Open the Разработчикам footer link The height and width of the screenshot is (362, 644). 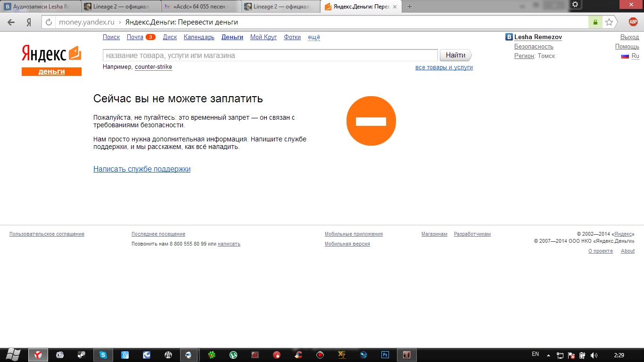pos(472,234)
